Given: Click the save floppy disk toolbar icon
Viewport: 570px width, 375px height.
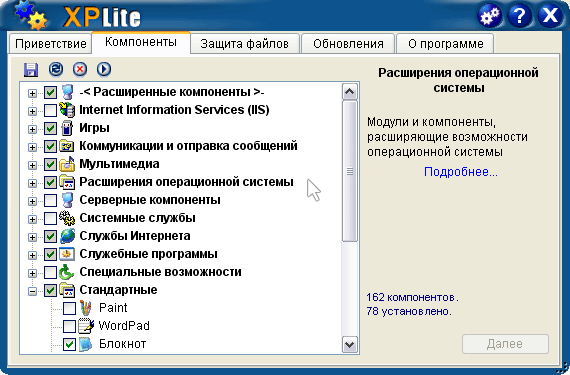Looking at the screenshot, I should pos(31,69).
